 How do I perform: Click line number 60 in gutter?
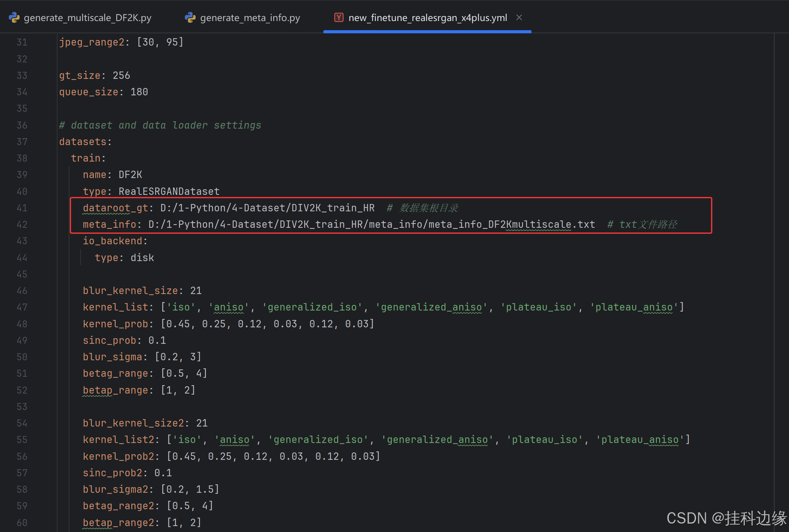click(22, 523)
